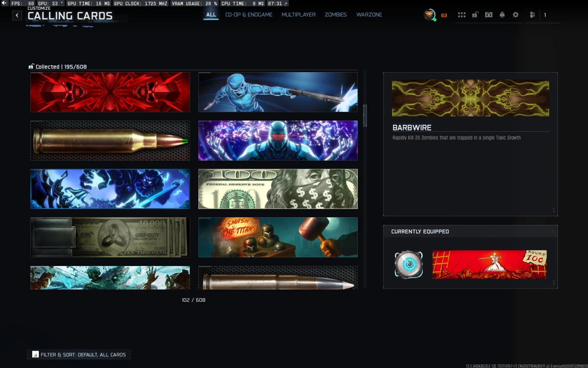This screenshot has width=588, height=368.
Task: Select the blue demon with spear card
Action: pyautogui.click(x=110, y=189)
